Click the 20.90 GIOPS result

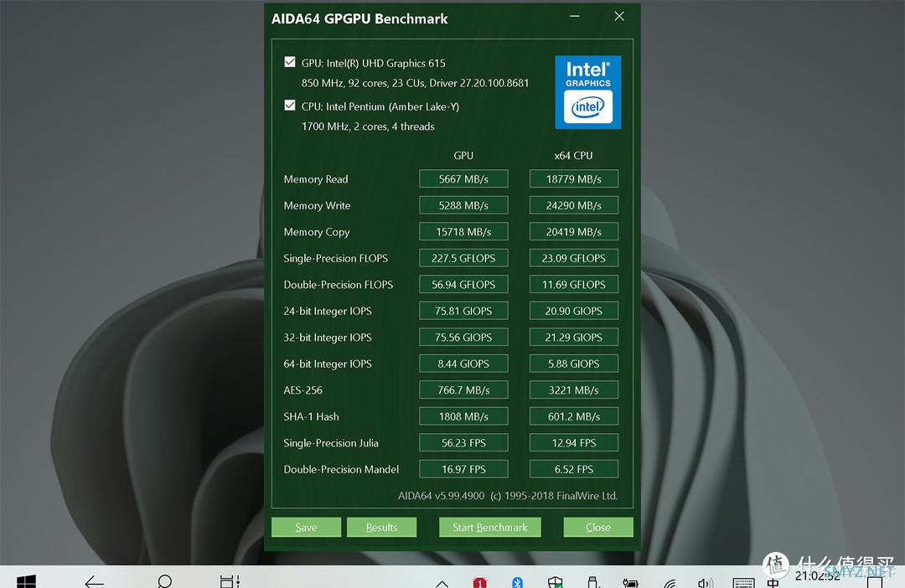(x=574, y=311)
